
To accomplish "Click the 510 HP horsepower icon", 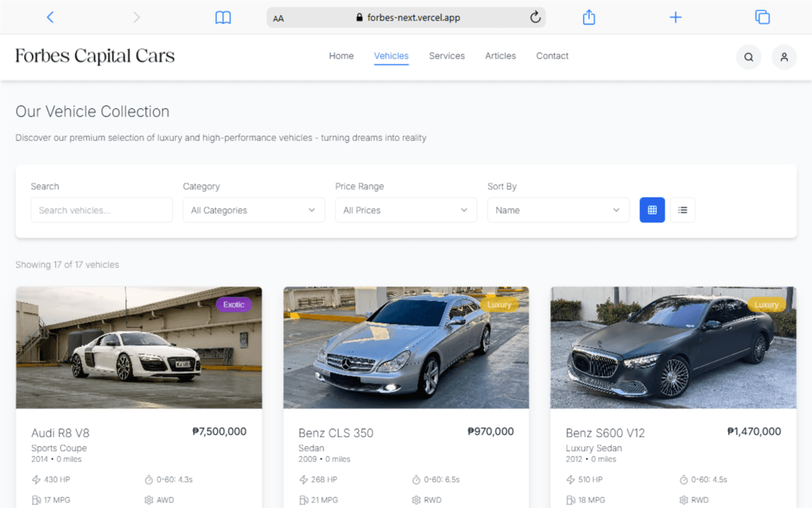I will click(571, 480).
